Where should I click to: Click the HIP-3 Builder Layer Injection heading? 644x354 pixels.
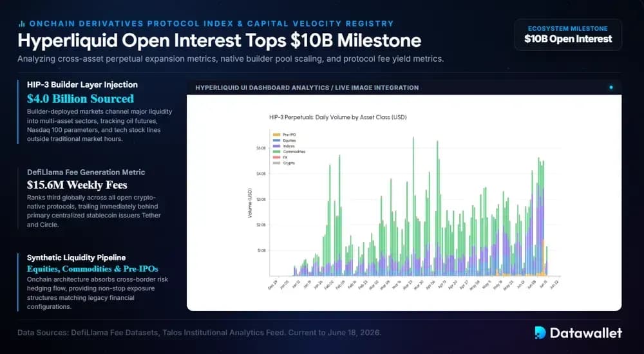(82, 84)
